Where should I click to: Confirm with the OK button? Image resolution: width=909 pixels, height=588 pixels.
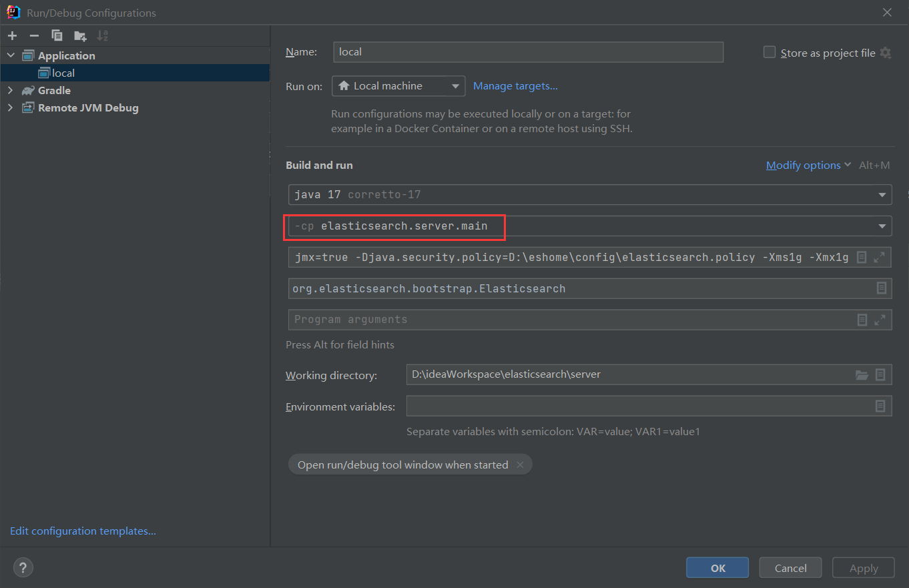coord(718,568)
